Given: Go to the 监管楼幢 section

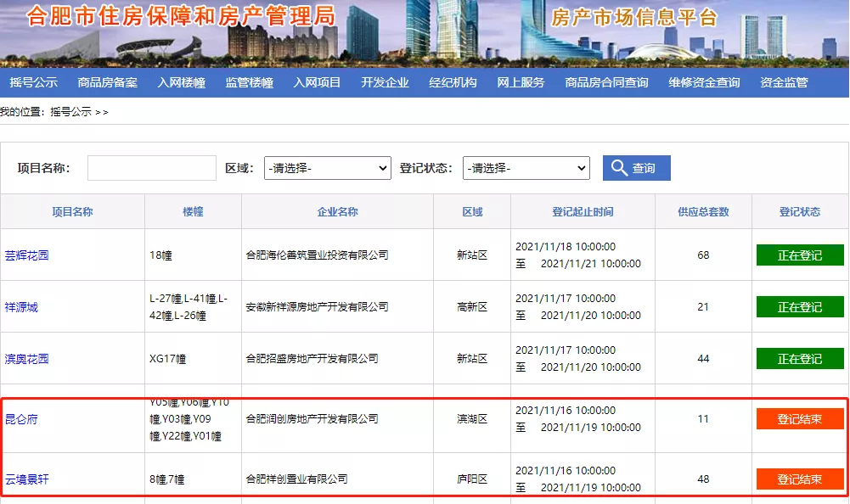Looking at the screenshot, I should click(x=250, y=82).
